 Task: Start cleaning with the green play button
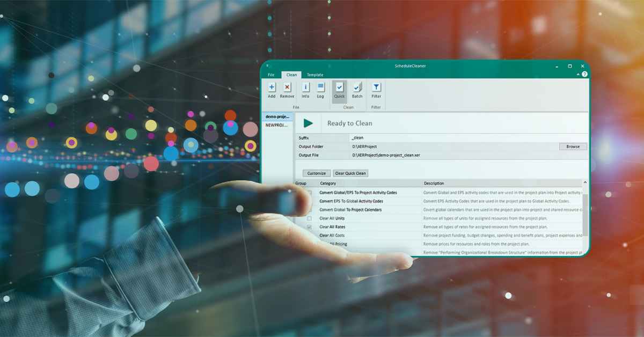click(308, 122)
